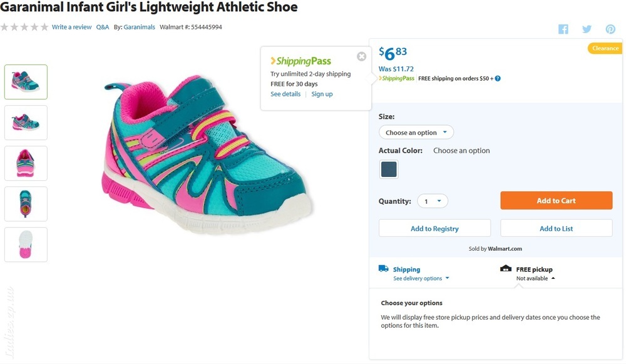Select the dark blue color swatch
This screenshot has width=626, height=364.
[x=389, y=169]
